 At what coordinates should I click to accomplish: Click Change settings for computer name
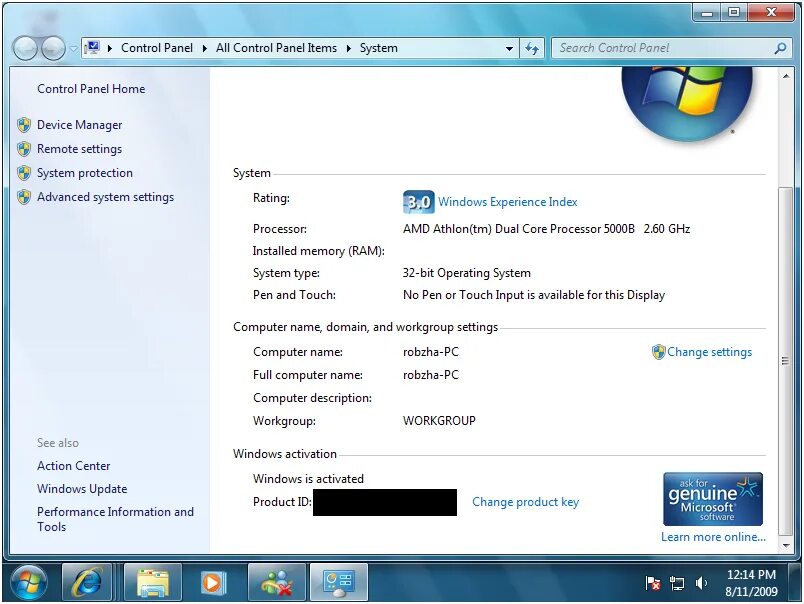pos(709,352)
